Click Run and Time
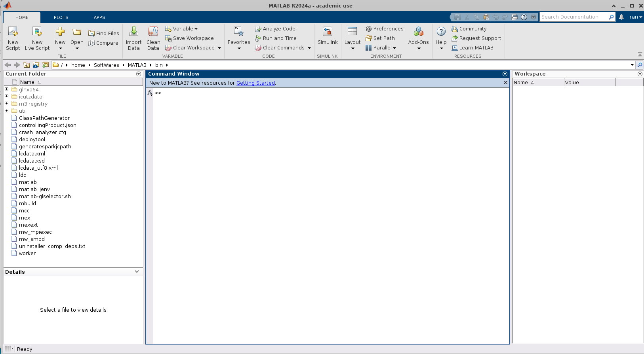The height and width of the screenshot is (354, 644). pos(276,38)
